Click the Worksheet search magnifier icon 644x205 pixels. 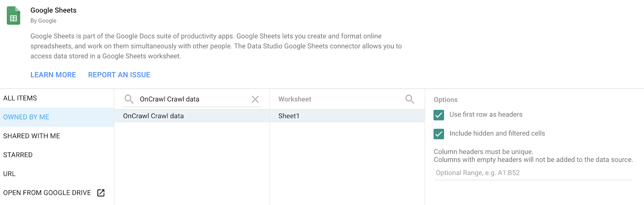(x=410, y=99)
